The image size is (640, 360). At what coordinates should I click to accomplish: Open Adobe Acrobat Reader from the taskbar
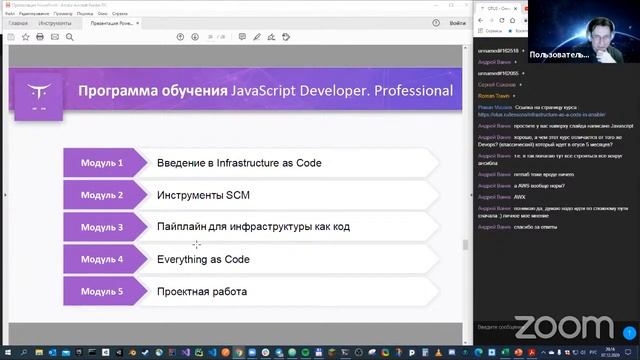coord(532,352)
